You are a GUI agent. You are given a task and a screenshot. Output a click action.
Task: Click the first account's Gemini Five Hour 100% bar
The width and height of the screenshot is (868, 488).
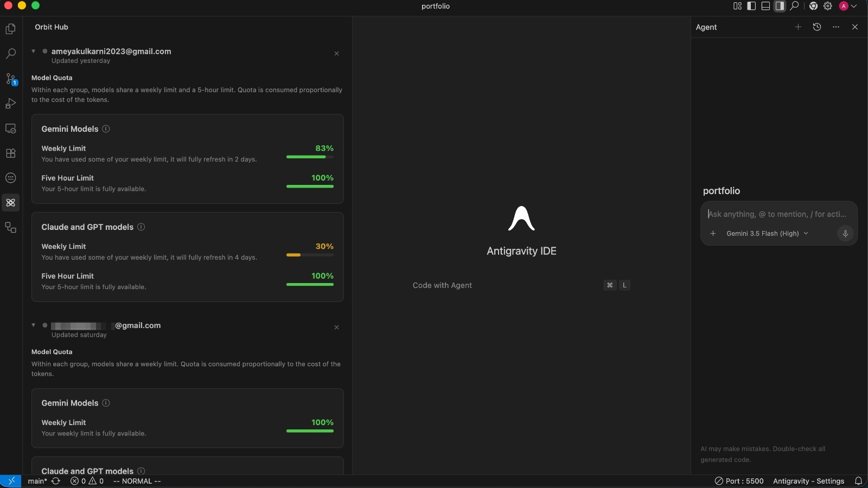[x=310, y=187]
